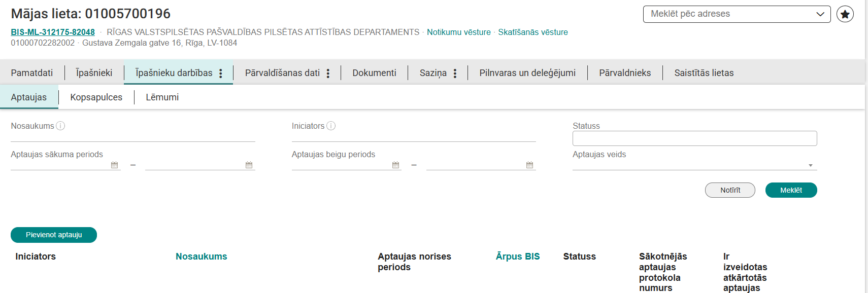Open calendar for survey end period from-date
Image resolution: width=868 pixels, height=293 pixels.
(x=395, y=165)
